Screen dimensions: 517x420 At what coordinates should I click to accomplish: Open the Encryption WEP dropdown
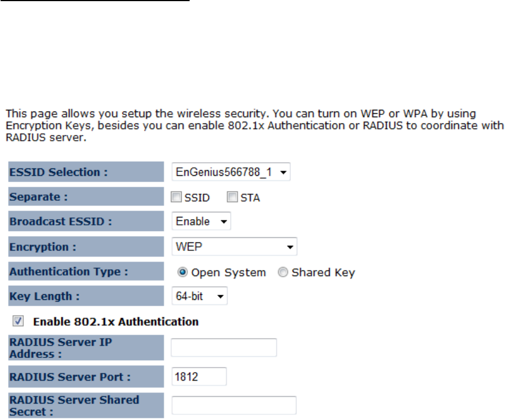(x=234, y=247)
